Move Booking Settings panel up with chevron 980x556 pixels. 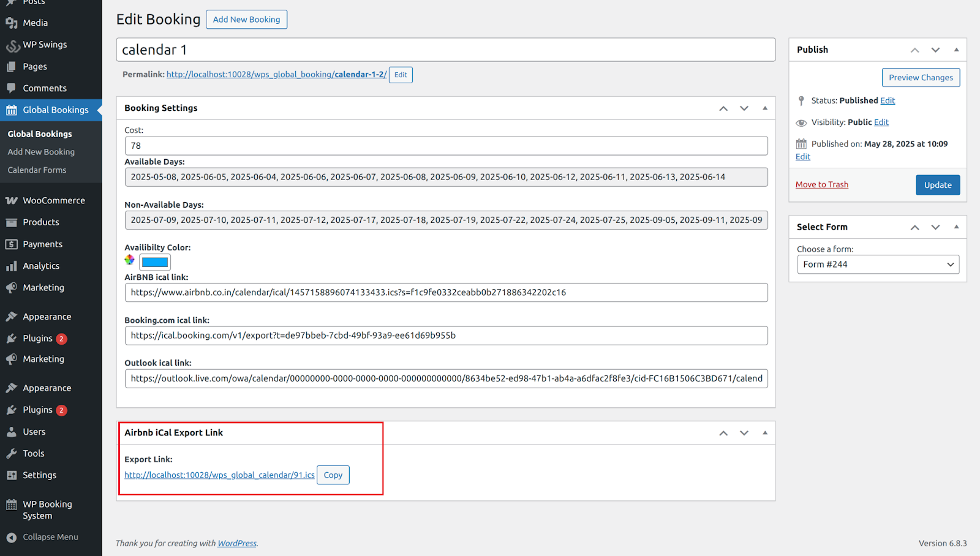pos(723,108)
